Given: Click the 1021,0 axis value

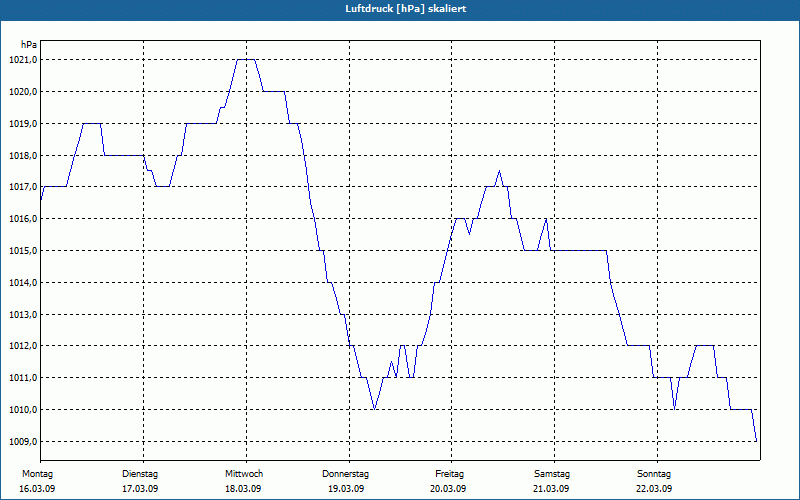Looking at the screenshot, I should pos(23,60).
